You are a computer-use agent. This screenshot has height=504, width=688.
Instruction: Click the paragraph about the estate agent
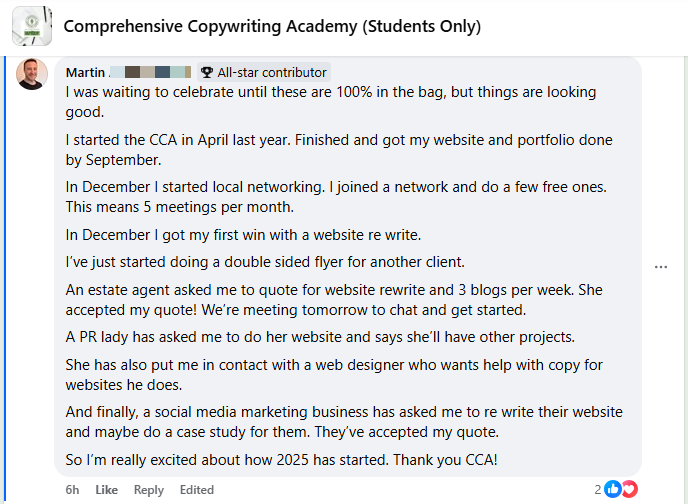pos(334,300)
